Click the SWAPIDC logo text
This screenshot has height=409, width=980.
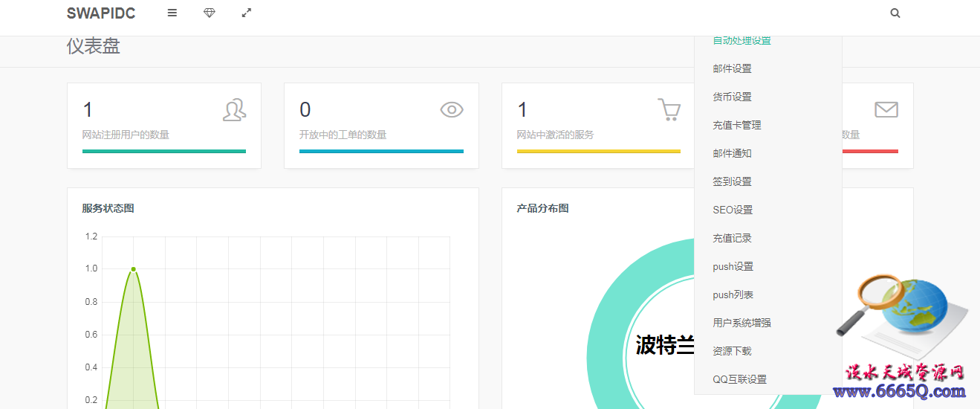tap(101, 13)
